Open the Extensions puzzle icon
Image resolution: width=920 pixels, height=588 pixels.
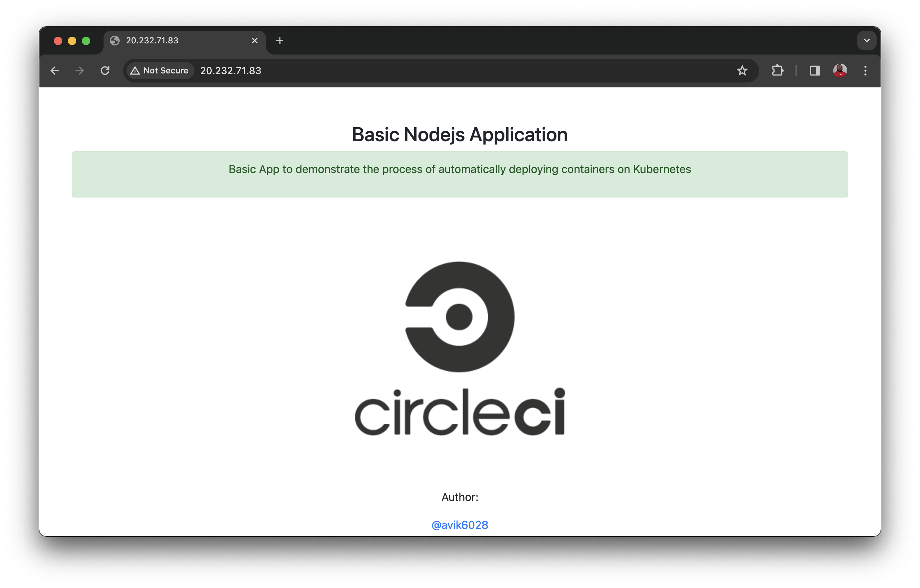(778, 71)
